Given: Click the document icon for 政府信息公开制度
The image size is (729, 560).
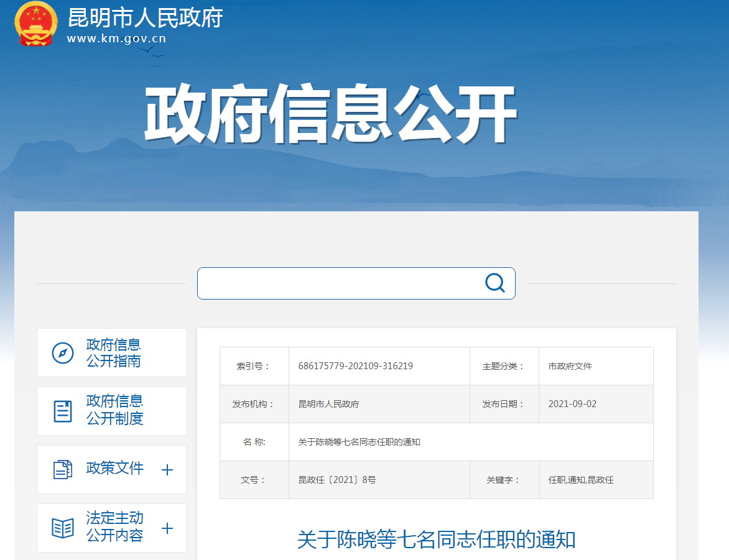Looking at the screenshot, I should pos(62,411).
